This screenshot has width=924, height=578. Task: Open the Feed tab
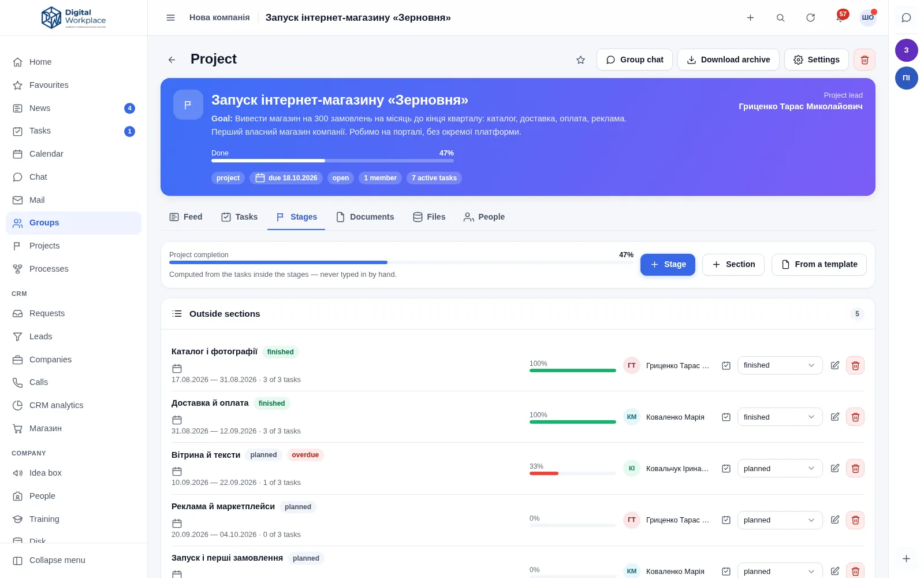click(x=186, y=217)
